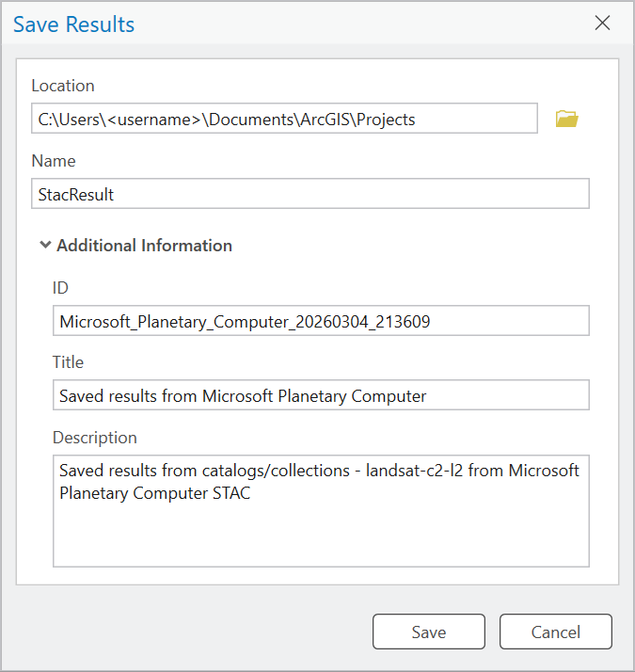This screenshot has width=635, height=672.
Task: Edit the Title field text
Action: [321, 395]
